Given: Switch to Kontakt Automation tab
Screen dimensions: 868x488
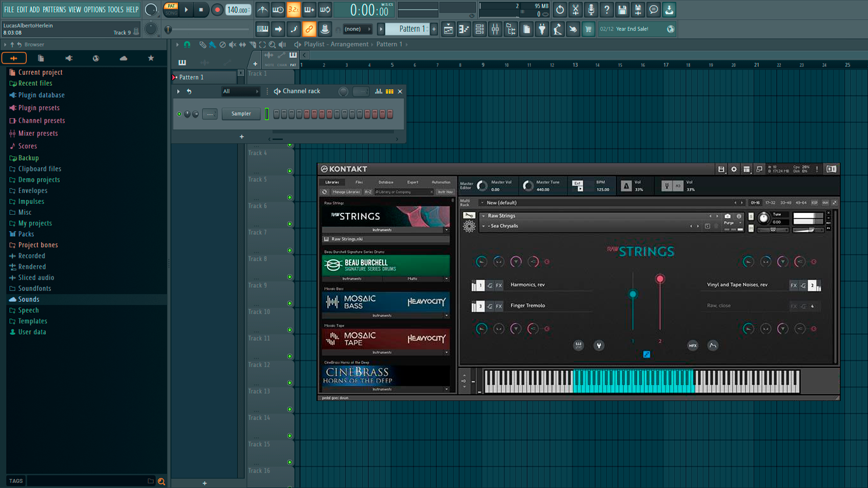Looking at the screenshot, I should click(440, 182).
